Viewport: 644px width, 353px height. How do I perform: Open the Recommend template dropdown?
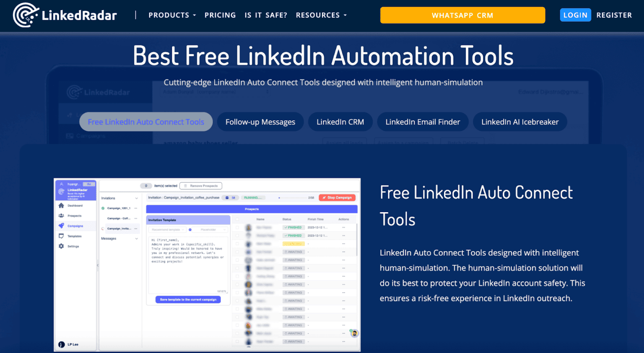[167, 230]
